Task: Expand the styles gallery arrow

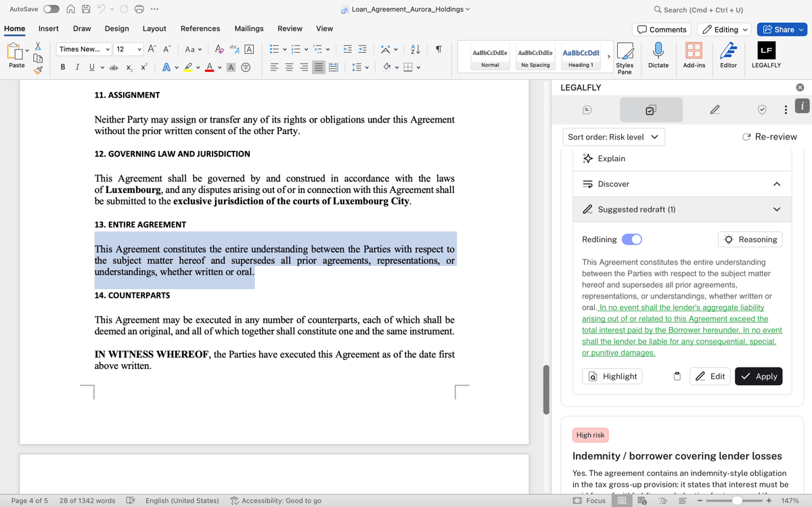Action: point(608,56)
